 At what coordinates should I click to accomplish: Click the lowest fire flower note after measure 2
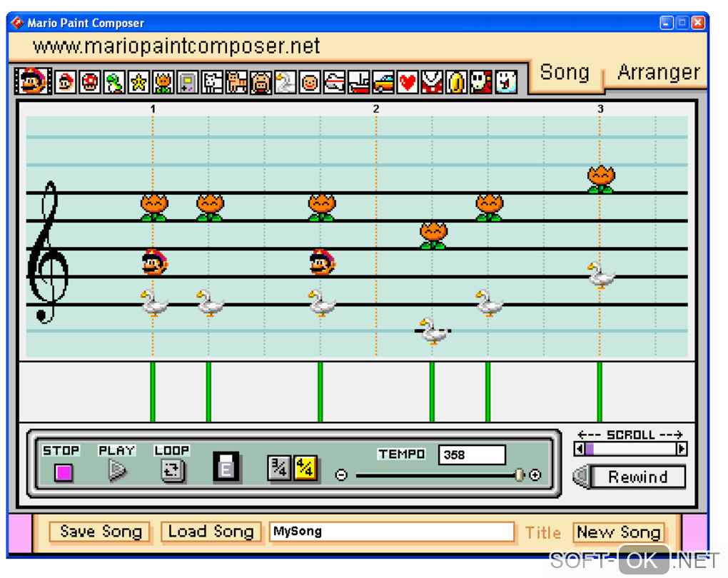pyautogui.click(x=434, y=235)
